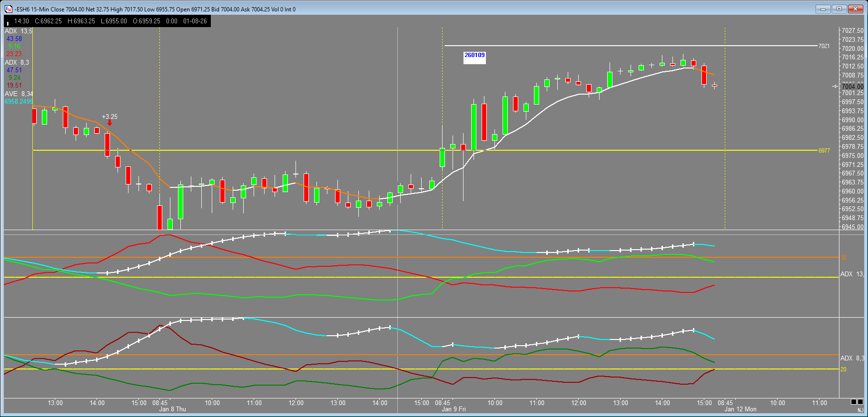This screenshot has width=868, height=417.
Task: Click the Jan 9 Fri date on time axis
Action: [454, 409]
